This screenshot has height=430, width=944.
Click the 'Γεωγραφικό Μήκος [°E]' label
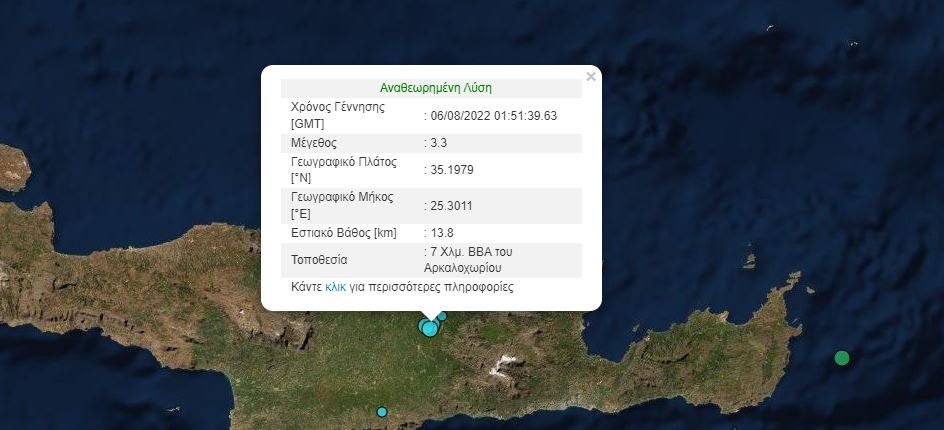pos(340,206)
